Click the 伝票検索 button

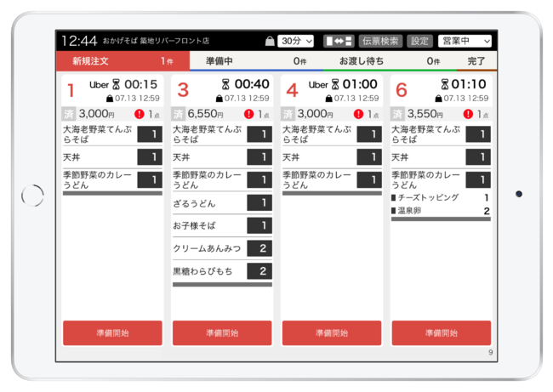(x=380, y=41)
